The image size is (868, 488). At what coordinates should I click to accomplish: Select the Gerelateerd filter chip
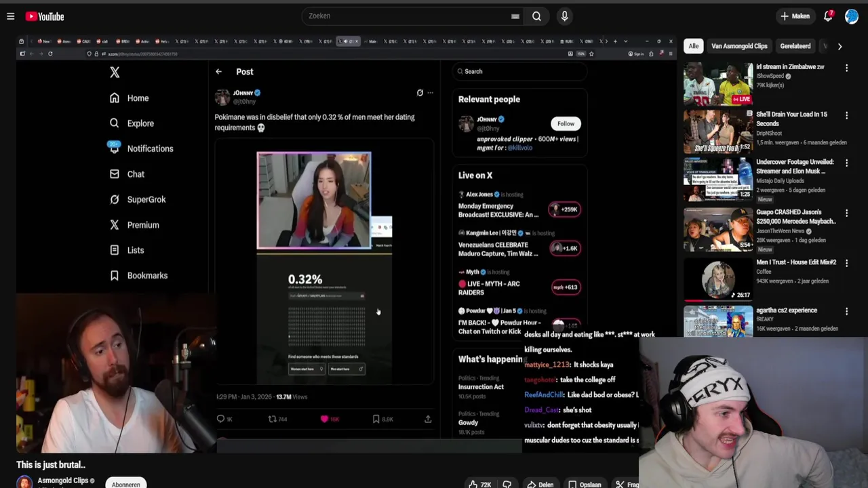pos(795,46)
